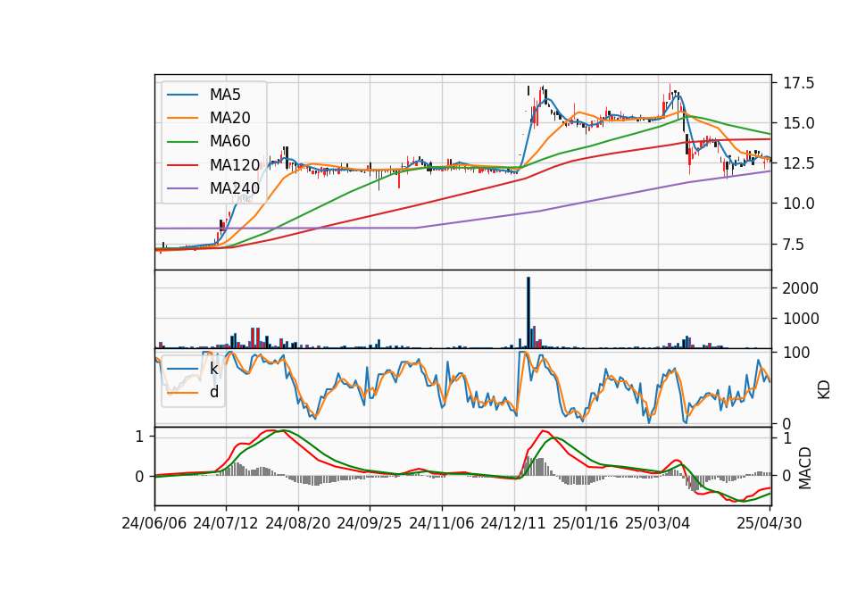
Task: Click the 15.0 price axis label
Action: [x=798, y=123]
